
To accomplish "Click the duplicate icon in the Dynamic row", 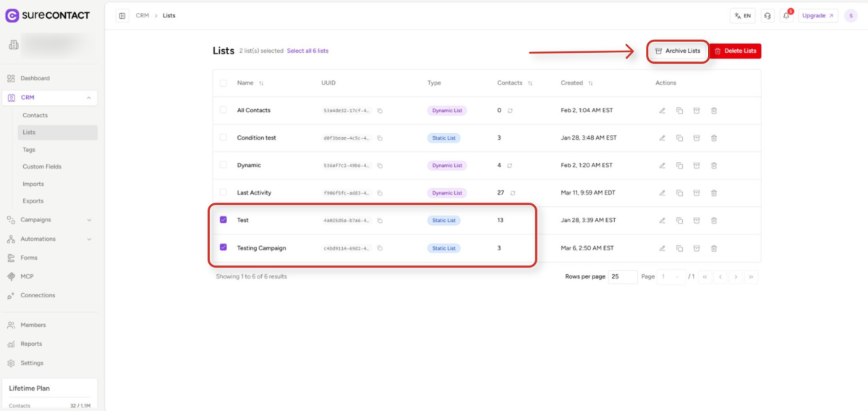I will [x=679, y=166].
